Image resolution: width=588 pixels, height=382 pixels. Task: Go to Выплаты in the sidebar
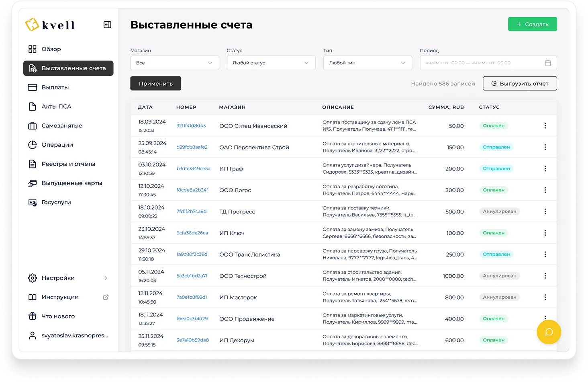[x=55, y=87]
